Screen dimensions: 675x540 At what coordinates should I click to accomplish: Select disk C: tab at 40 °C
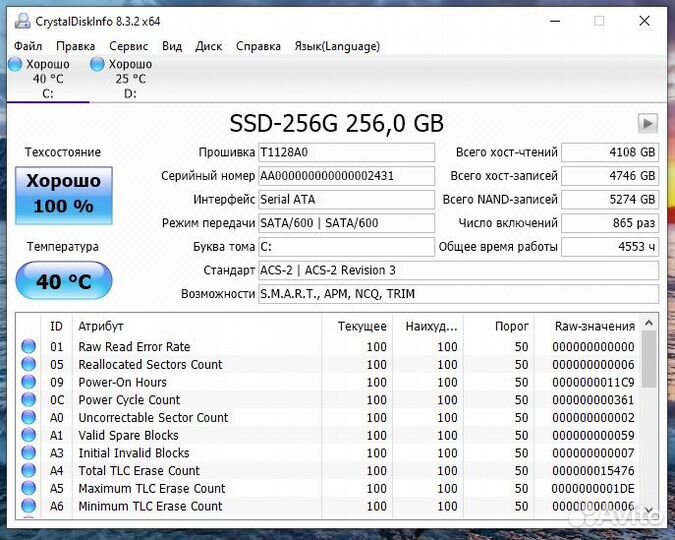[47, 79]
